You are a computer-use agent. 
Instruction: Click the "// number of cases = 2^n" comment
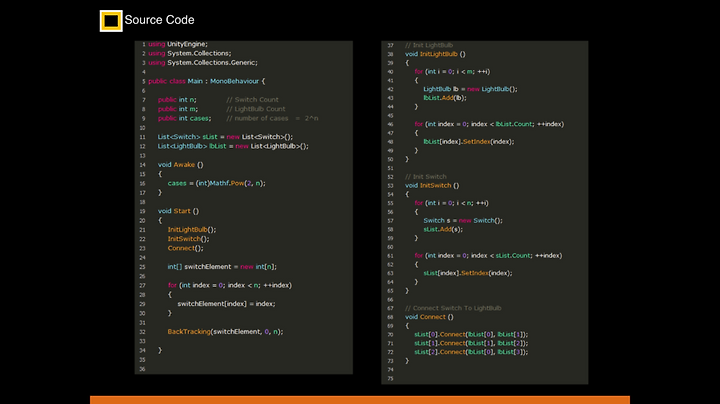[272, 118]
